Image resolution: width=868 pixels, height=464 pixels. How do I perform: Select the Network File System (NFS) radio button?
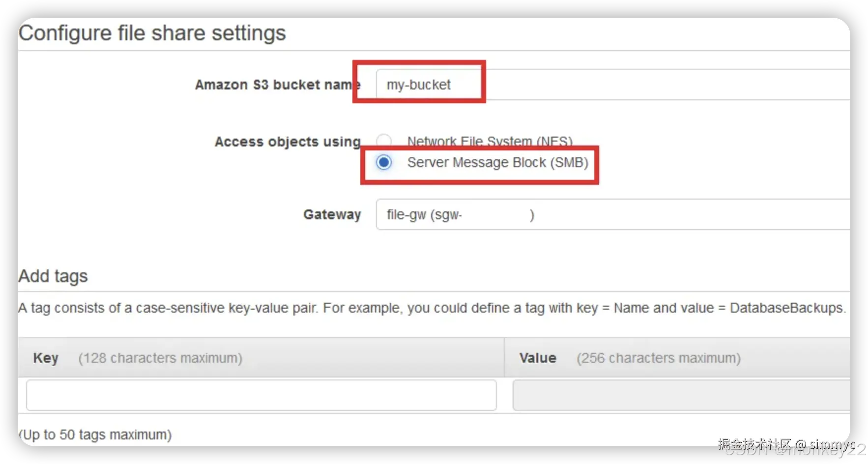[384, 141]
